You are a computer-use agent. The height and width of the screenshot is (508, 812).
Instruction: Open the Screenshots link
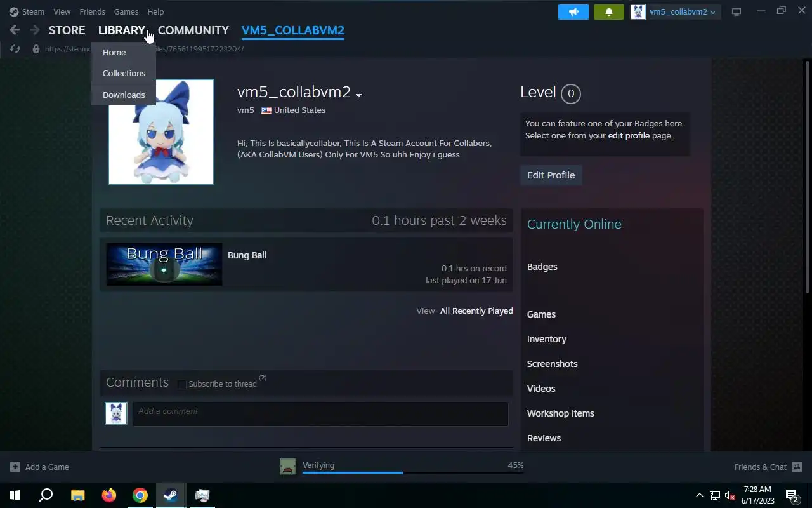553,364
